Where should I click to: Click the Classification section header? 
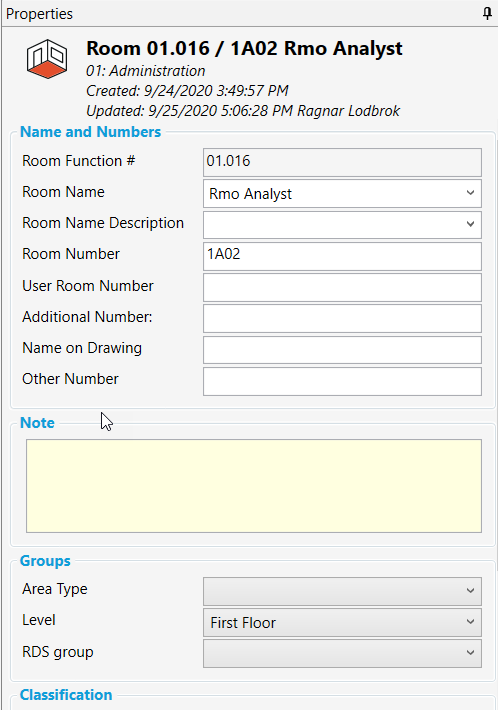[66, 695]
